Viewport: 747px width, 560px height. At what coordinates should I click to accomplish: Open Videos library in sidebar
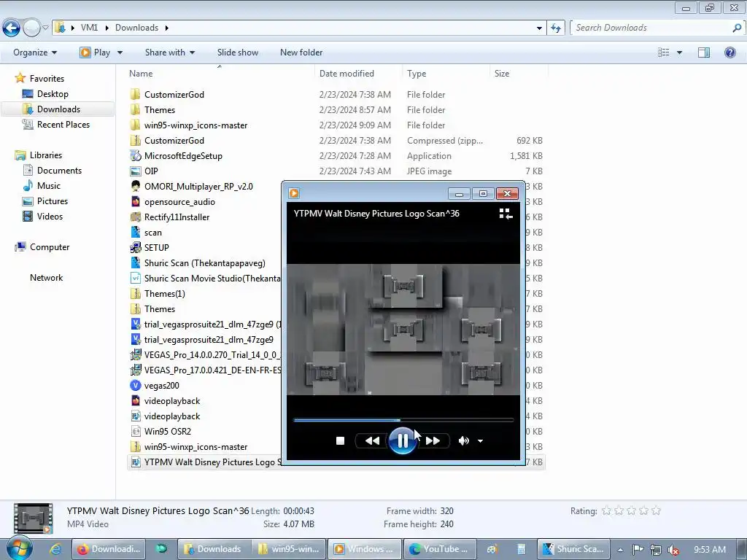click(50, 216)
